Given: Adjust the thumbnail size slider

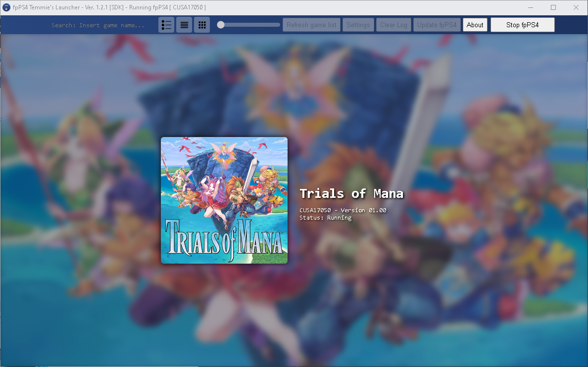Looking at the screenshot, I should point(221,24).
